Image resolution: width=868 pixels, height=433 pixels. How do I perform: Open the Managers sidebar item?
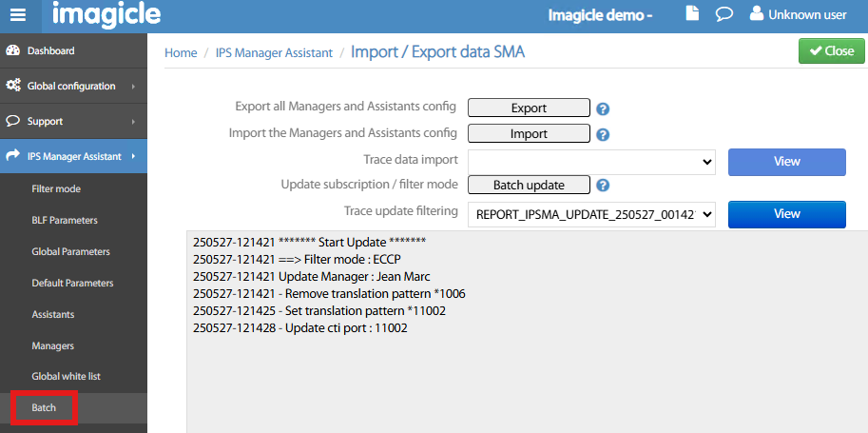click(x=52, y=345)
